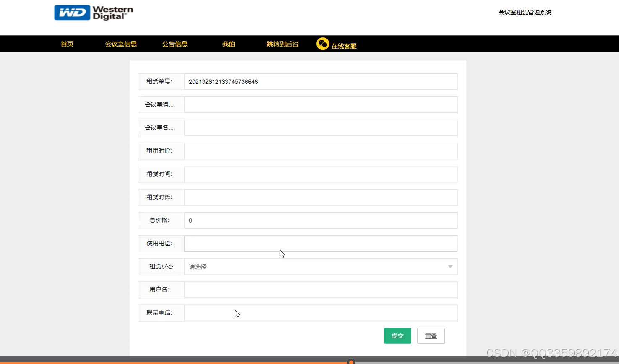Screen dimensions: 619x364
Task: Focus the 租赁单号 input field
Action: (321, 82)
